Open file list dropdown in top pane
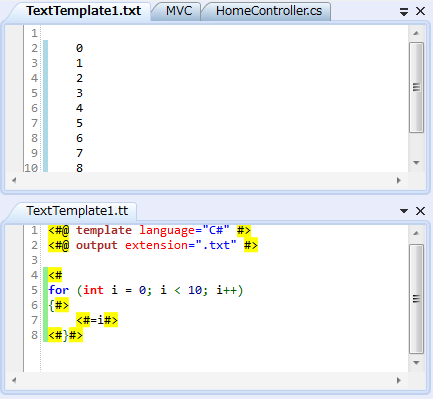This screenshot has width=433, height=399. click(x=404, y=12)
